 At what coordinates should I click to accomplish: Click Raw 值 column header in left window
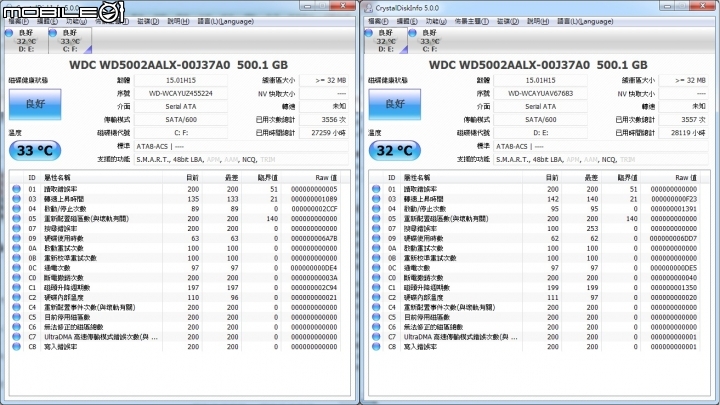317,178
